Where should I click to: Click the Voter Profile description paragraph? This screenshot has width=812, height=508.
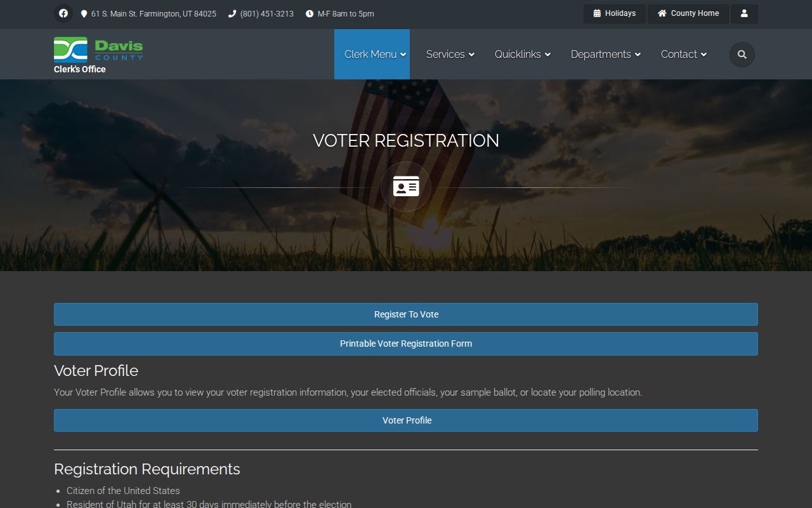[x=348, y=392]
